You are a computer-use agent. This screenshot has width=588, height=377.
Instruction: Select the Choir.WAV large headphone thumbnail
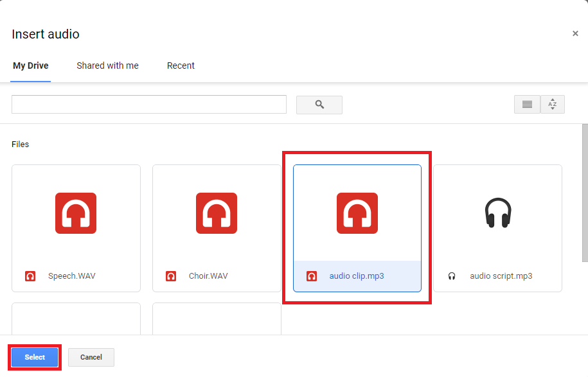(x=217, y=213)
